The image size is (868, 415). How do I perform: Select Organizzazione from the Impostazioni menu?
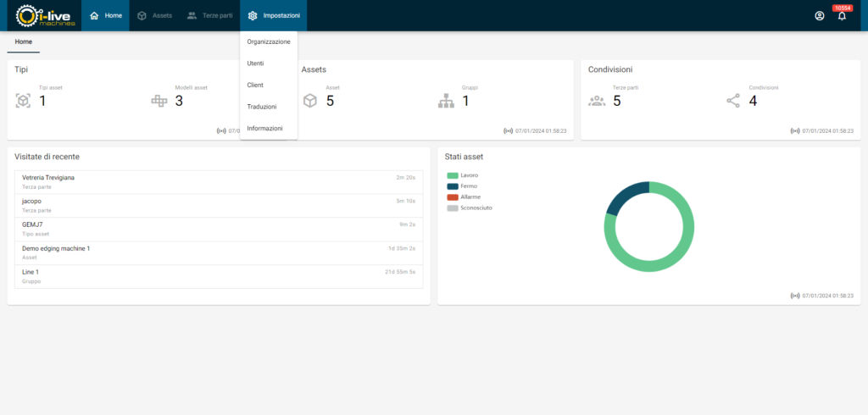coord(268,41)
